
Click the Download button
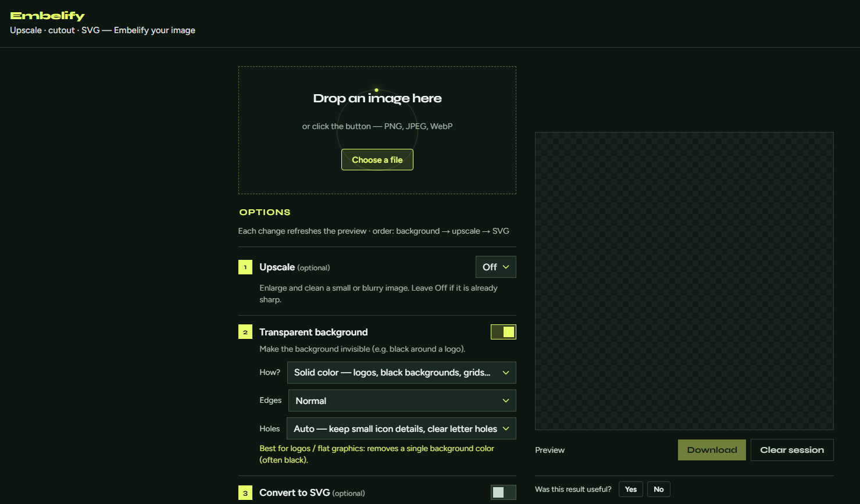click(712, 450)
